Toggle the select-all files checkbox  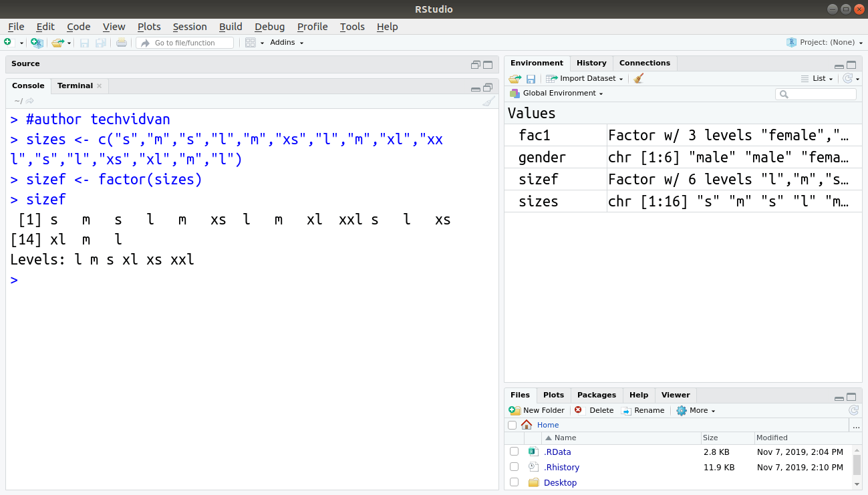point(513,425)
